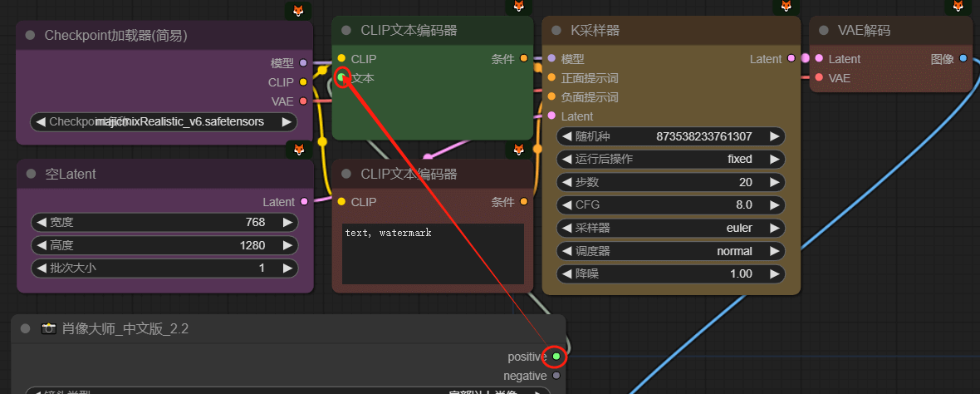The image size is (980, 394).
Task: Open the 调度器 normal dropdown
Action: point(669,251)
